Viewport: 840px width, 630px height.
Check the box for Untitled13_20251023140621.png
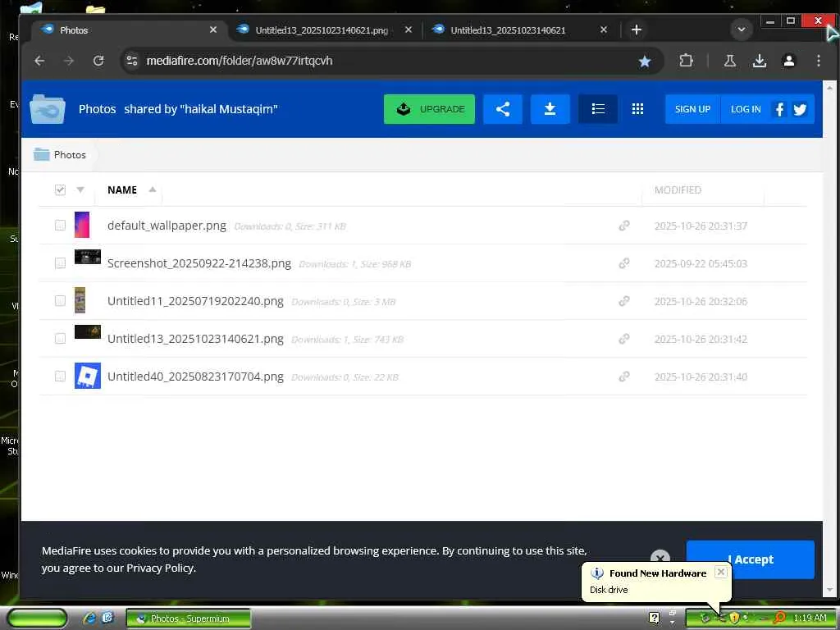pyautogui.click(x=60, y=339)
